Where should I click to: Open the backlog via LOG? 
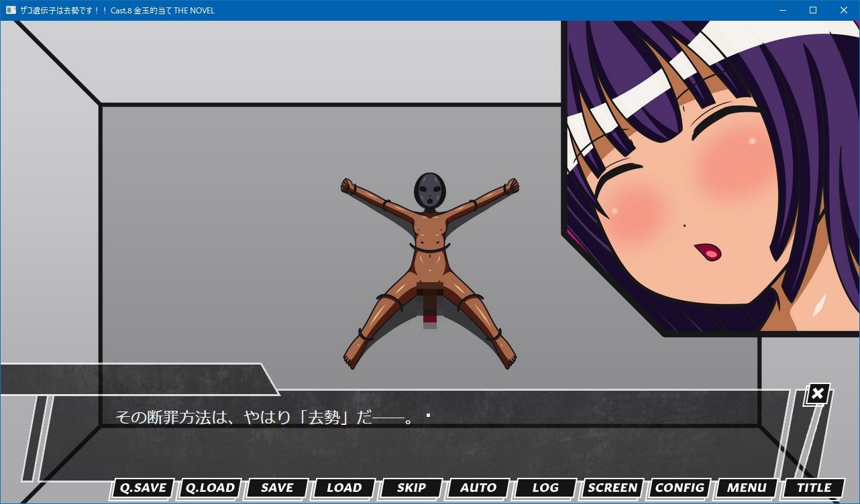[545, 488]
